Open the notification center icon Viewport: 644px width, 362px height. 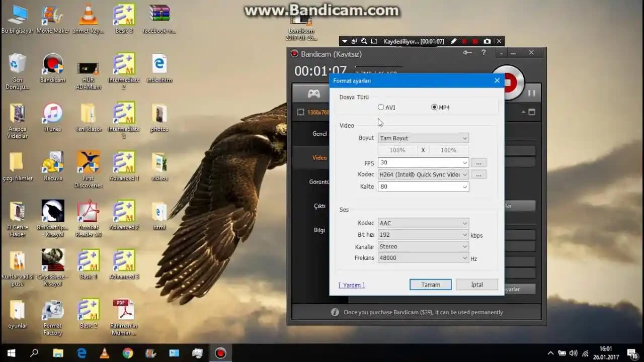click(632, 353)
